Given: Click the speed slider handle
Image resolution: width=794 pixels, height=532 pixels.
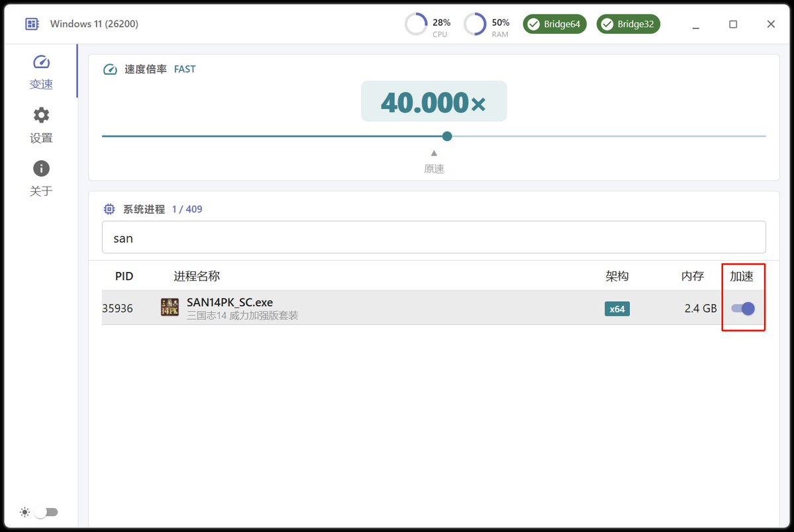Looking at the screenshot, I should (x=446, y=136).
